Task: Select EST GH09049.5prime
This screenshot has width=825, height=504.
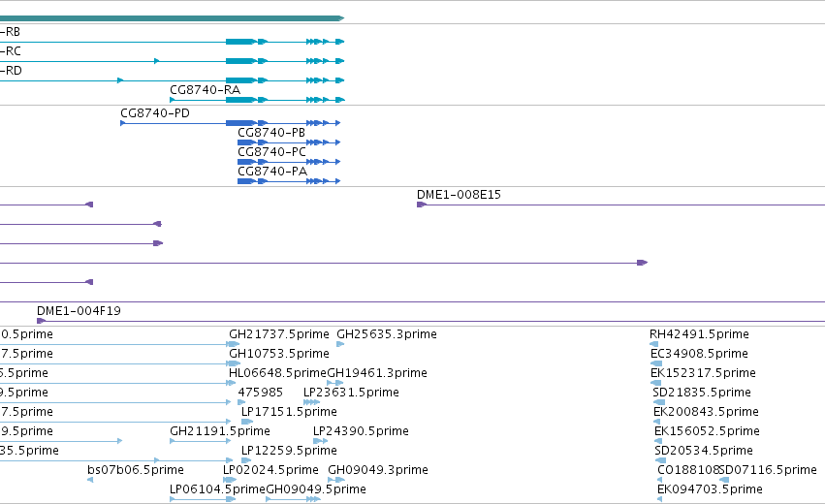Action: pos(316,489)
